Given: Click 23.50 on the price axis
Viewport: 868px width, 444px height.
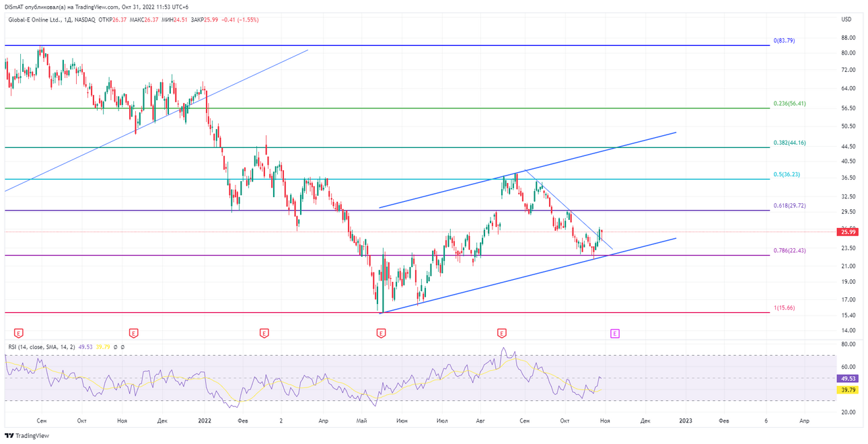Looking at the screenshot, I should coord(848,248).
